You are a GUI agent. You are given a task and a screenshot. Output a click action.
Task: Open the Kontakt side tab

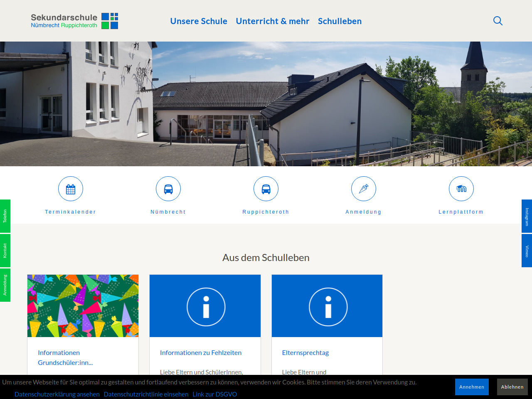point(5,251)
